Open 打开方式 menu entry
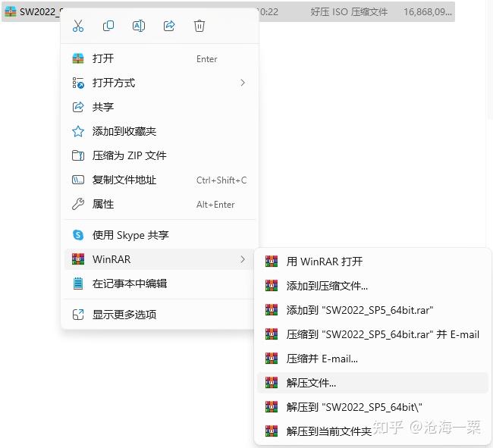The width and height of the screenshot is (493, 448). tap(160, 83)
